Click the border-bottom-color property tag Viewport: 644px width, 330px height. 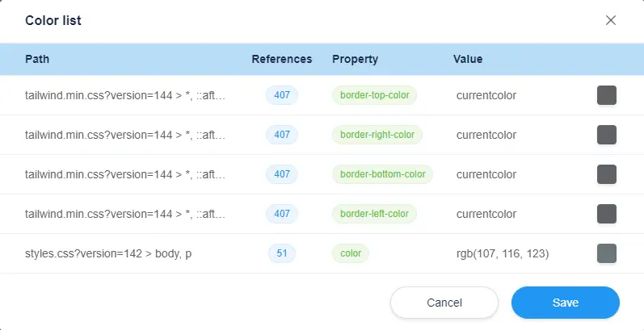383,174
